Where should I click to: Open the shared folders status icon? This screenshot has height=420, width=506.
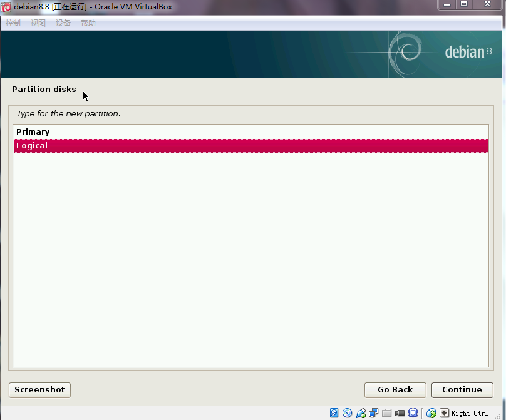pos(387,413)
